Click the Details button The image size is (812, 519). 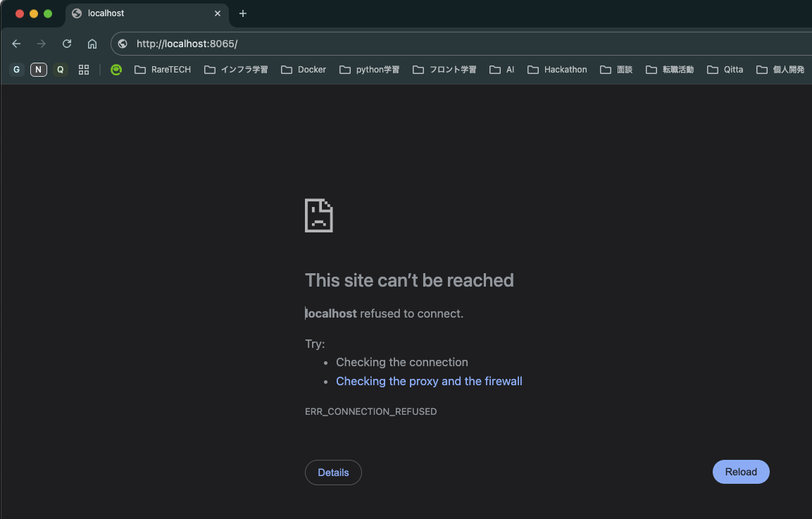point(333,472)
